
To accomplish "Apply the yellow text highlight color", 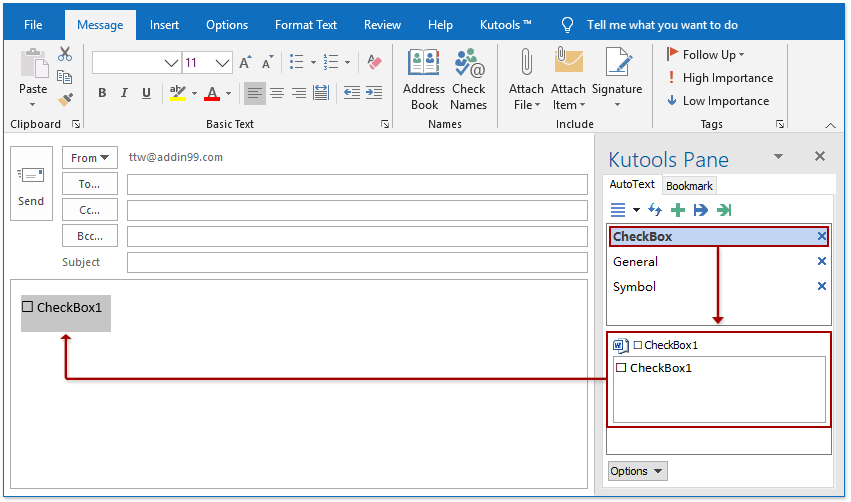I will pos(177,93).
